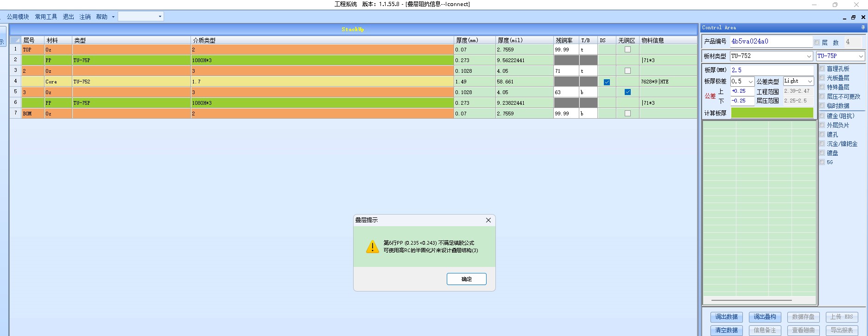The height and width of the screenshot is (336, 868).
Task: Click the 调出叠构 button
Action: tap(765, 317)
